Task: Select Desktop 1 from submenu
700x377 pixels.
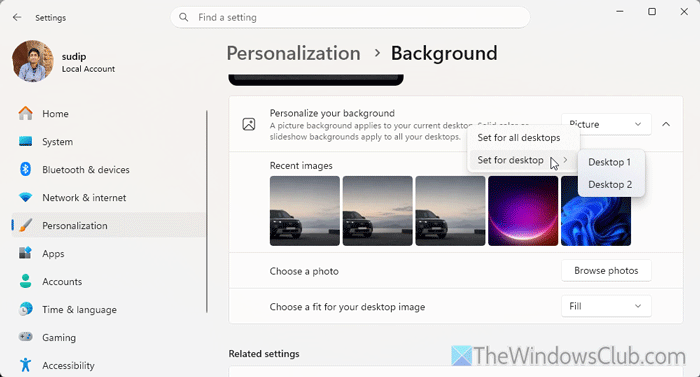Action: click(611, 162)
